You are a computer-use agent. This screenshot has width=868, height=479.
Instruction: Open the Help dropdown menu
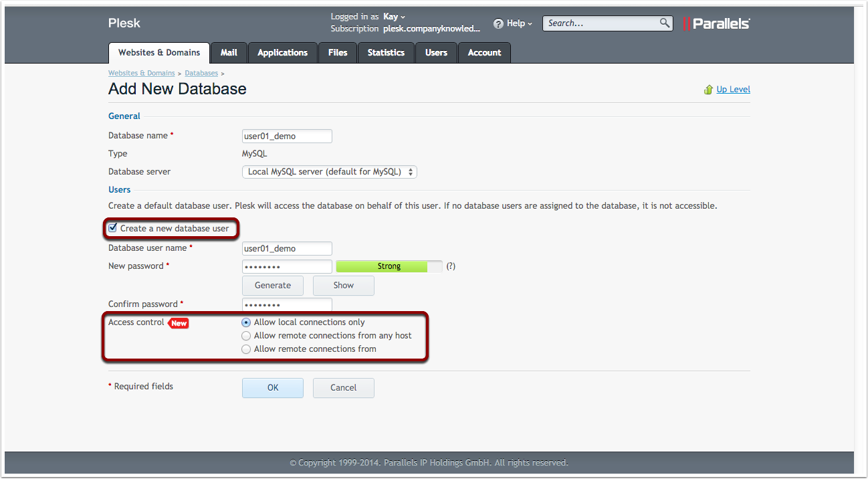[x=520, y=23]
